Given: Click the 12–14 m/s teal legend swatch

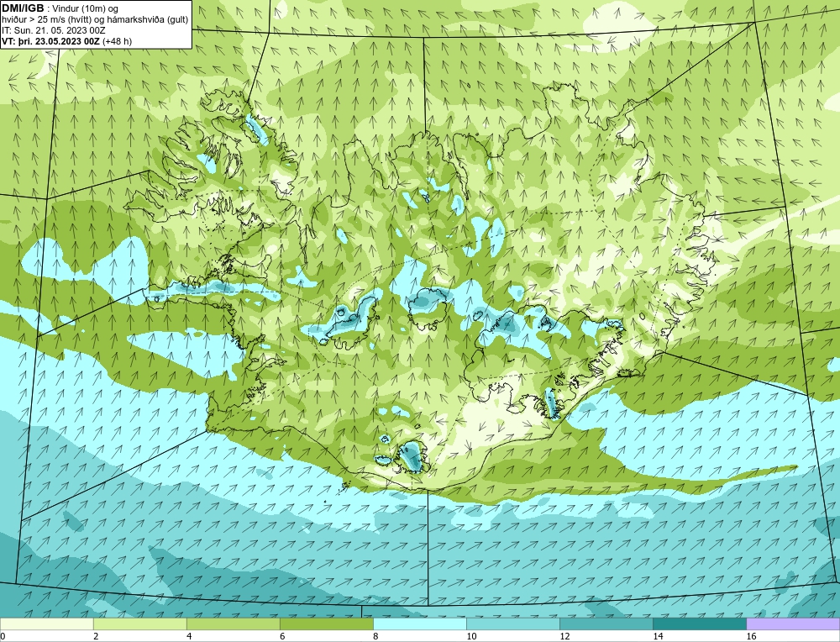Looking at the screenshot, I should [x=606, y=624].
